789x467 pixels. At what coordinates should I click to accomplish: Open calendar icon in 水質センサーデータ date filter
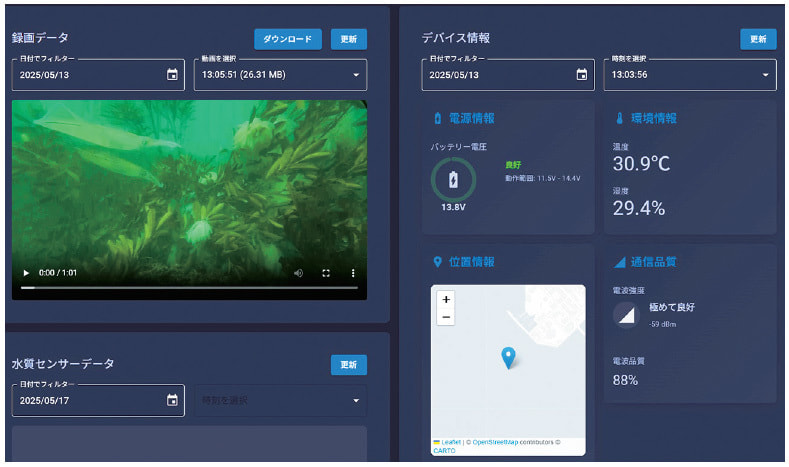pos(172,401)
